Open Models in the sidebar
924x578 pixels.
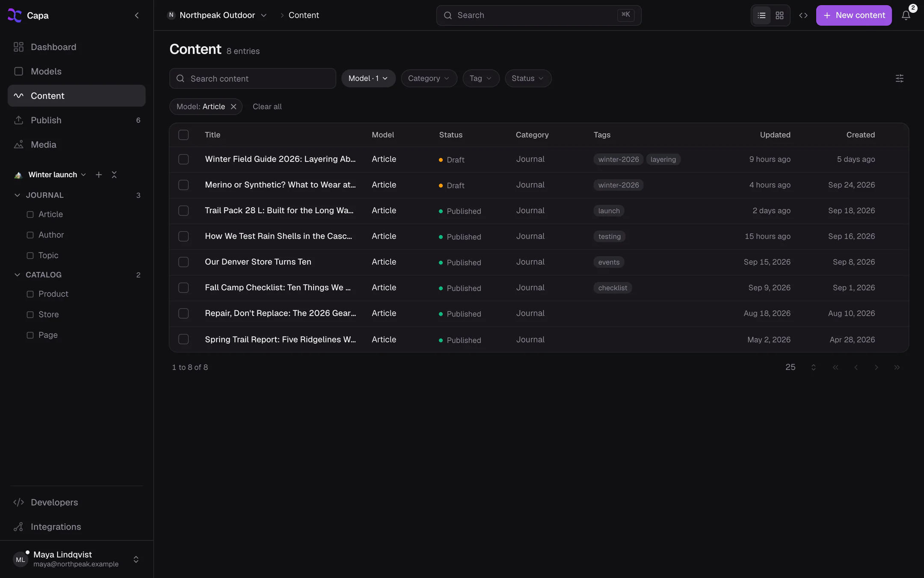click(77, 72)
